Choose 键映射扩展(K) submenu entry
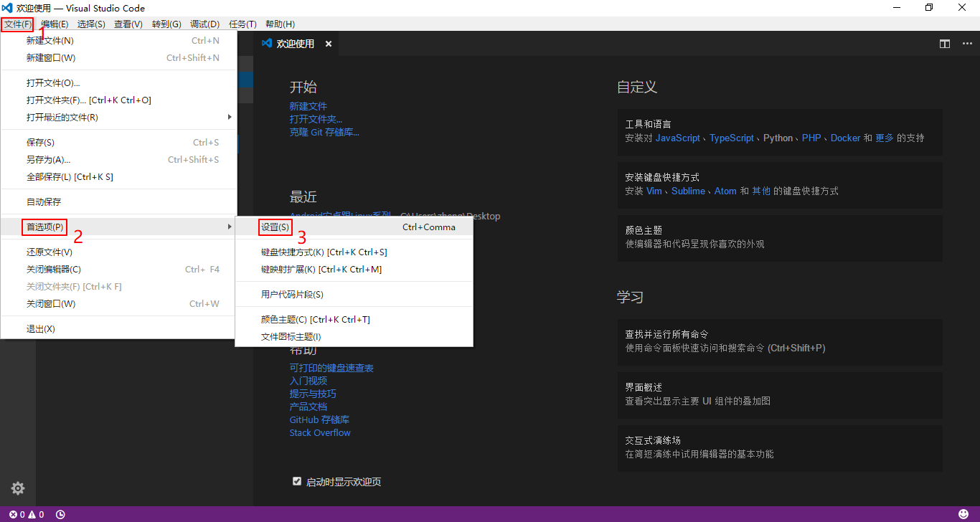This screenshot has height=522, width=980. [354, 269]
